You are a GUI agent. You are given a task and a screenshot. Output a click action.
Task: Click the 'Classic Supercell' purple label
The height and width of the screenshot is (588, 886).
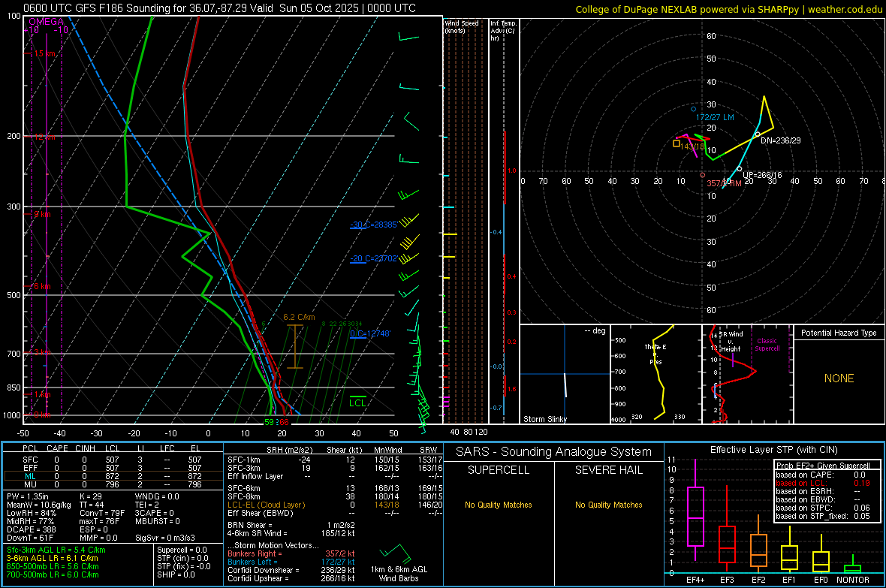pyautogui.click(x=767, y=345)
